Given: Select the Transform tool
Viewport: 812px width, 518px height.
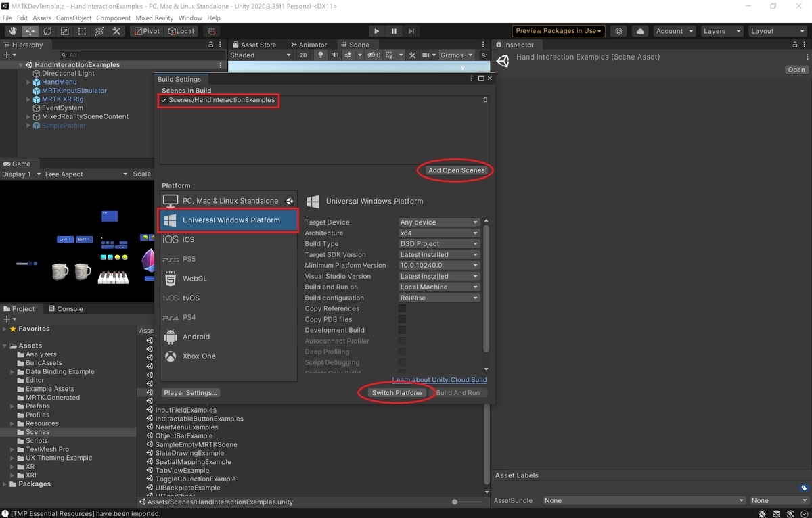Looking at the screenshot, I should (x=99, y=31).
